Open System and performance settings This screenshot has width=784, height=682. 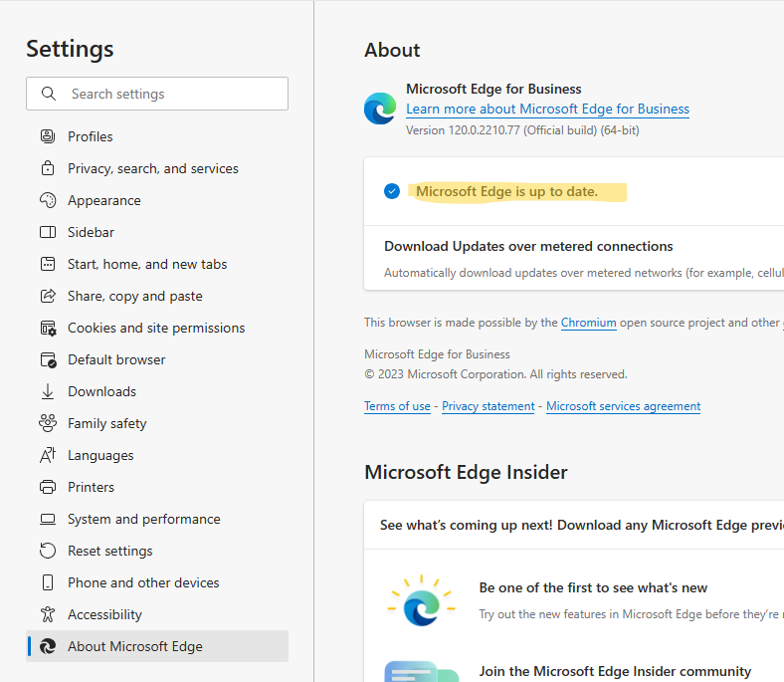click(143, 519)
